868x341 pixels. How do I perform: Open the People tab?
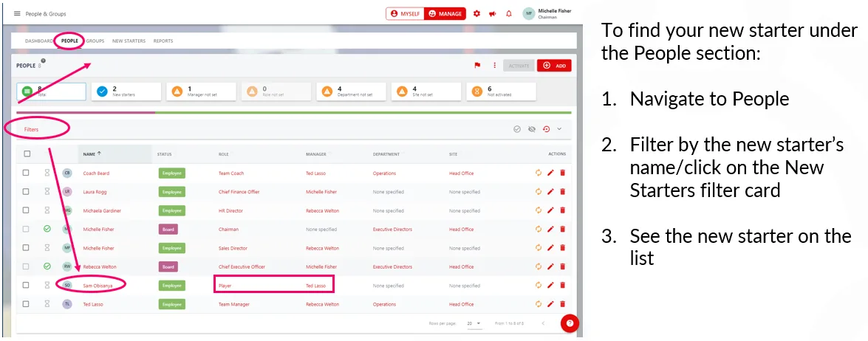[69, 41]
